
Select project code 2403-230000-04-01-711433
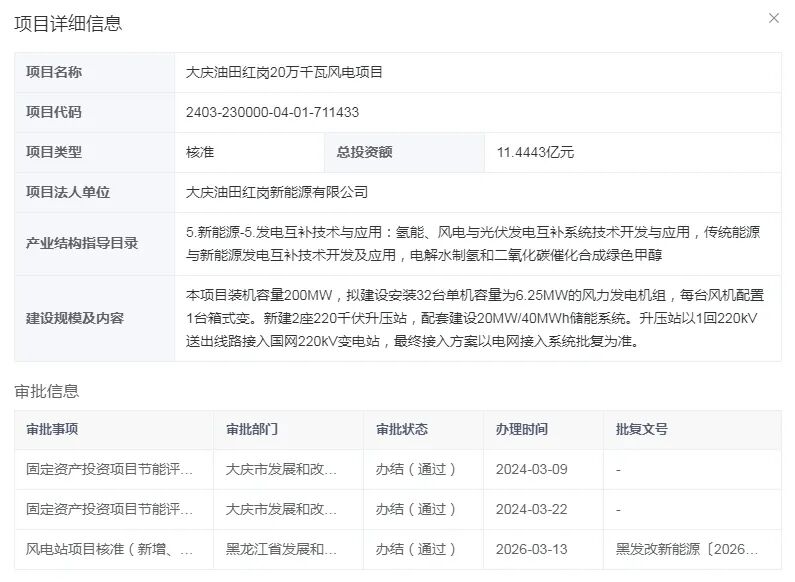272,112
